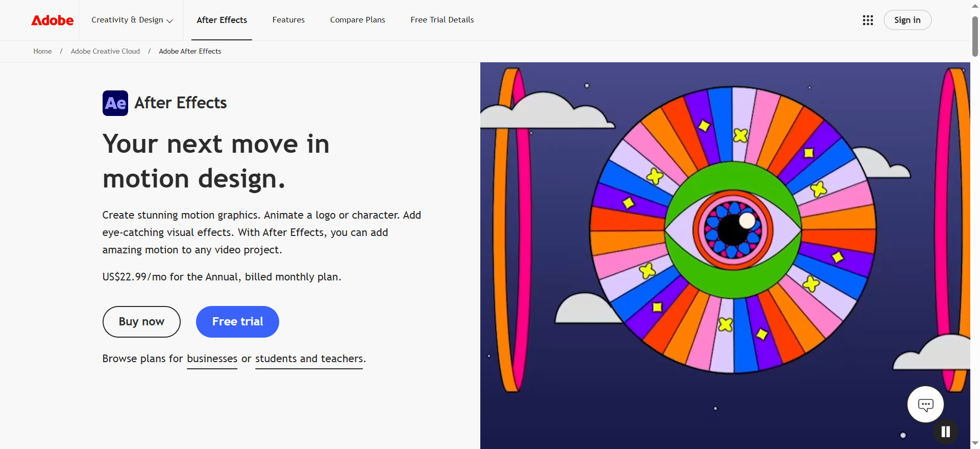Viewport: 980px width, 449px height.
Task: Click the Buy now button
Action: click(x=141, y=322)
